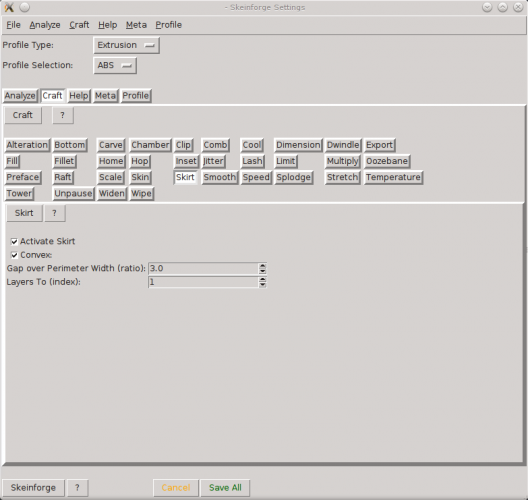The width and height of the screenshot is (528, 500).
Task: Open the Profile Type Extrusion dropdown
Action: pos(126,45)
